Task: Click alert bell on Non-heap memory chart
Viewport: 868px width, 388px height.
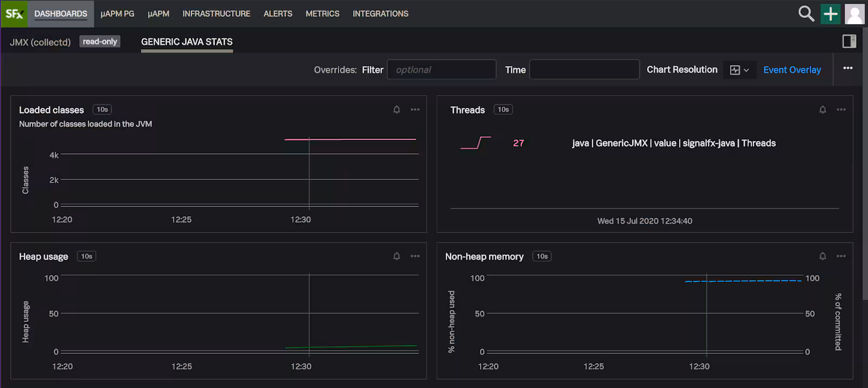Action: 822,256
